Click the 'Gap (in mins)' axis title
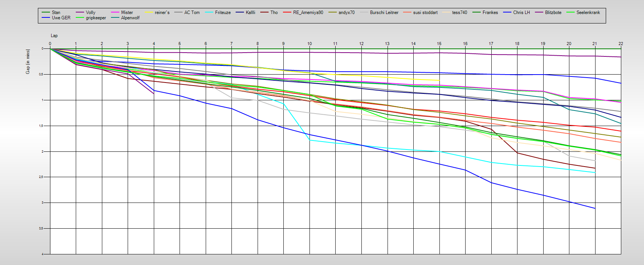The height and width of the screenshot is (265, 644). pyautogui.click(x=28, y=61)
